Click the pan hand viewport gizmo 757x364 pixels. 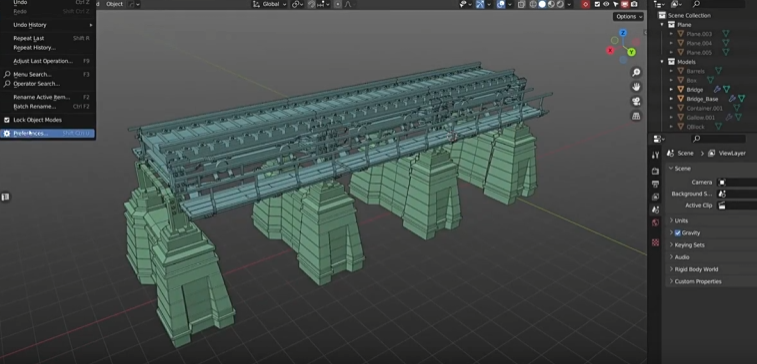[x=636, y=87]
